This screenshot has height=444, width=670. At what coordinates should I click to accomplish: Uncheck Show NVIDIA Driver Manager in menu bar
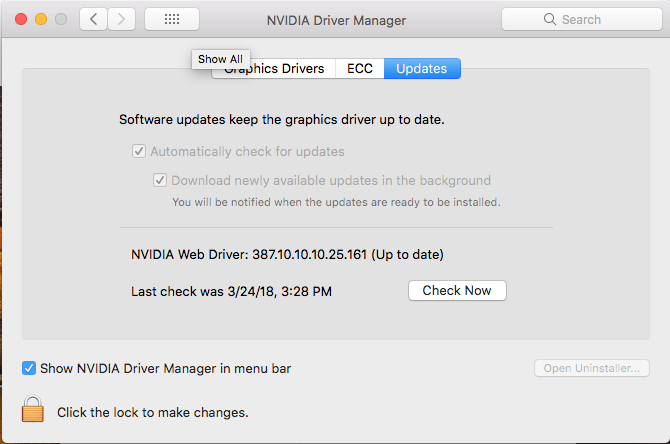(x=29, y=368)
